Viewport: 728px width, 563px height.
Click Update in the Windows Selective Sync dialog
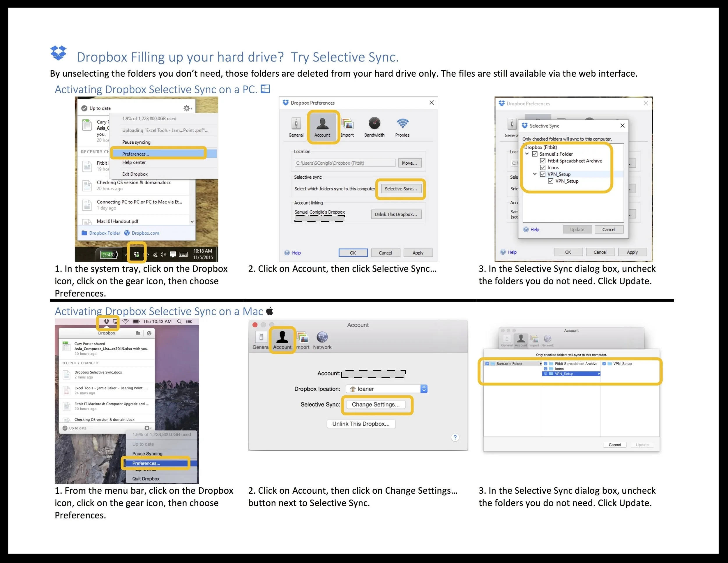[577, 229]
